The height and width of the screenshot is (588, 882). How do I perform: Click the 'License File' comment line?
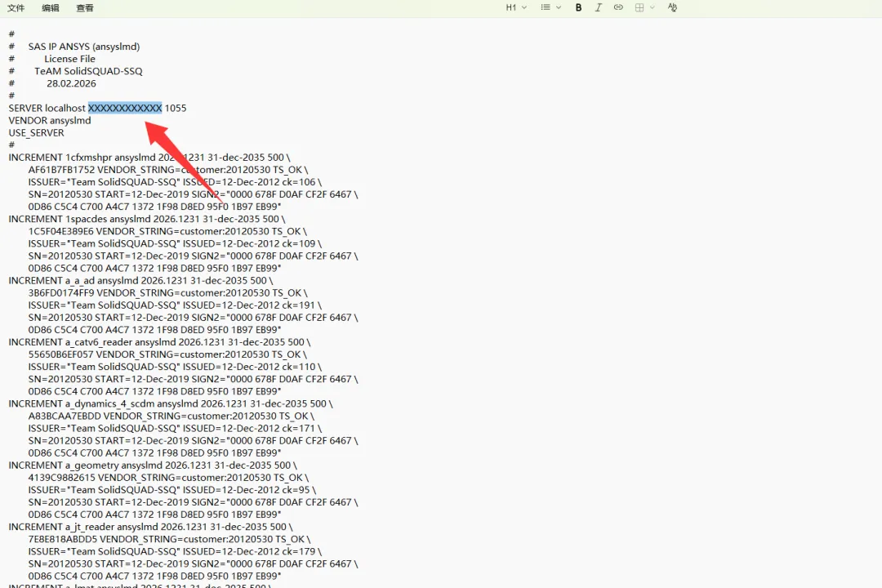pyautogui.click(x=69, y=59)
